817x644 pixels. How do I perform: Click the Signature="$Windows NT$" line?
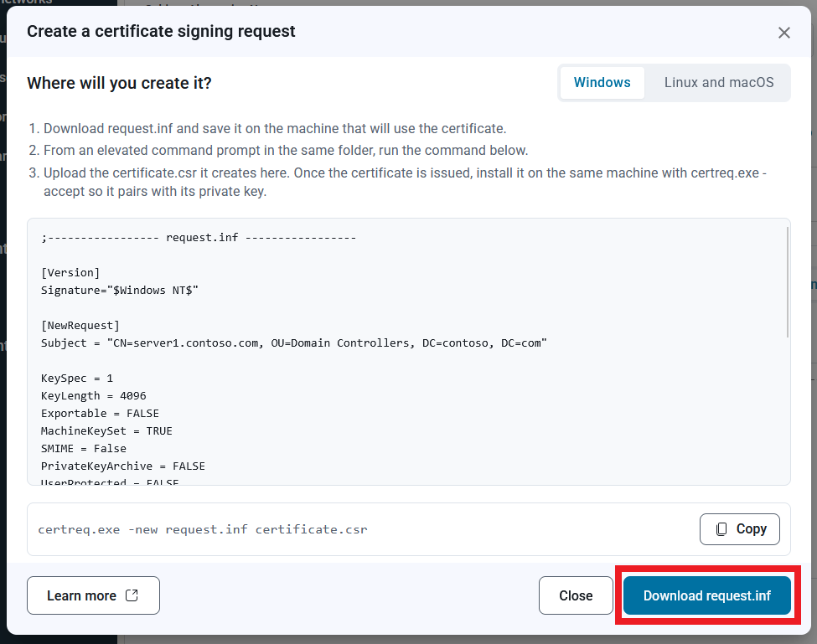point(119,291)
